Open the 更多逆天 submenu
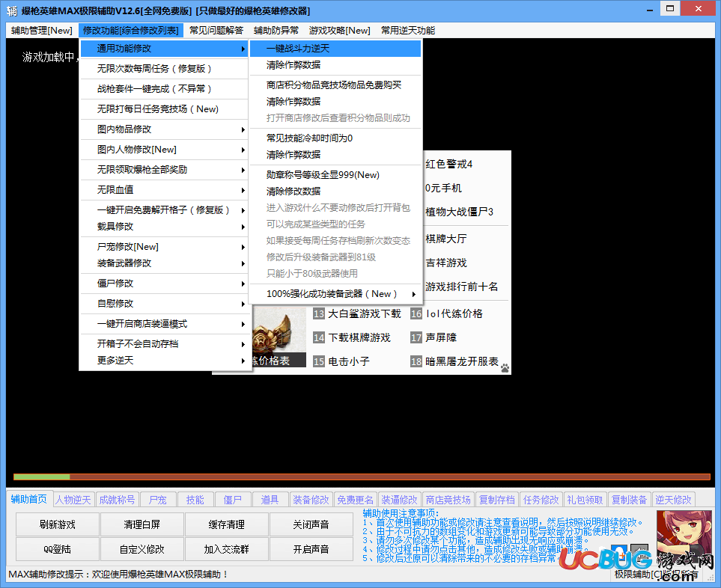 [x=165, y=361]
